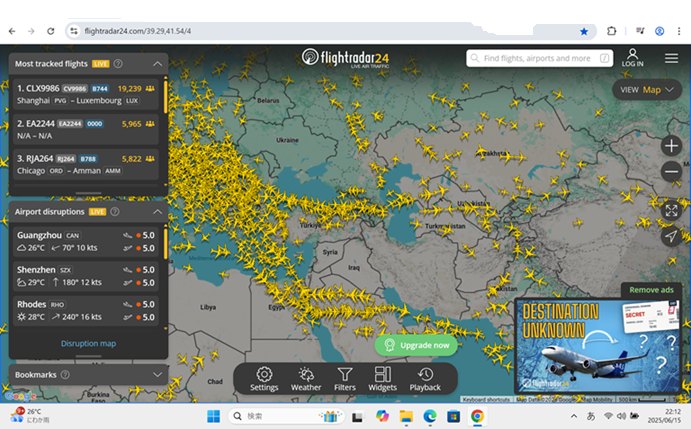Open the Disruption map link
691x429 pixels.
click(88, 343)
